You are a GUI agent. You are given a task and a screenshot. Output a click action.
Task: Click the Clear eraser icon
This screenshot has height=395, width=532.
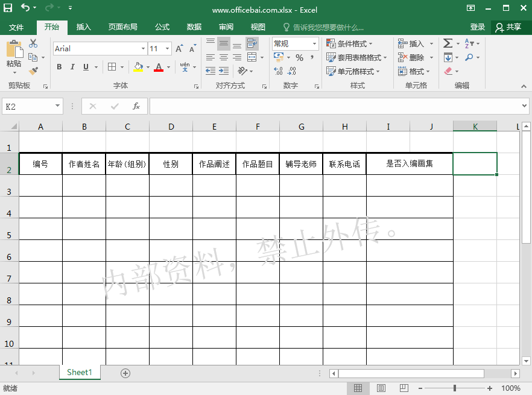click(x=448, y=71)
